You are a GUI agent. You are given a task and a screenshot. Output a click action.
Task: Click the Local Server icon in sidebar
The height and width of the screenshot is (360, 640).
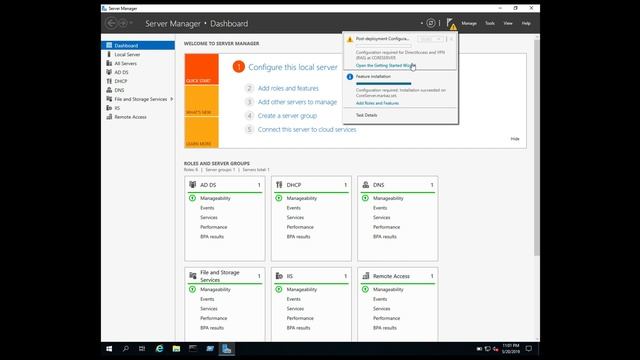109,54
